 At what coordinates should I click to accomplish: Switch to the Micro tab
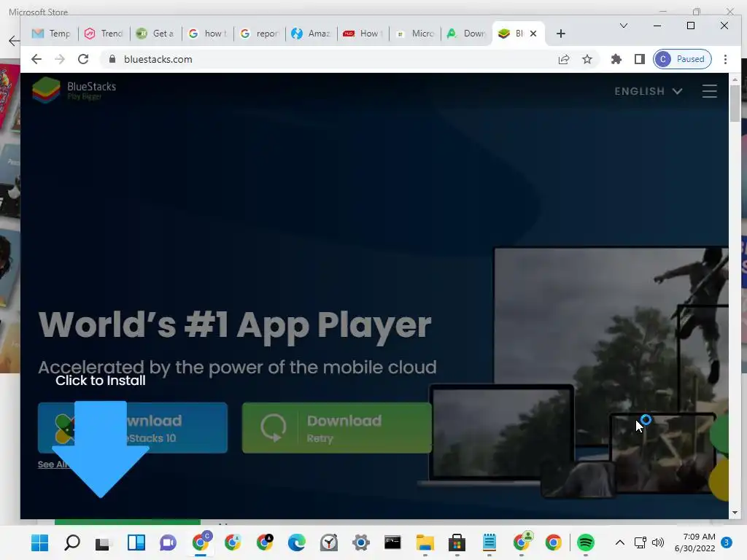tap(415, 34)
